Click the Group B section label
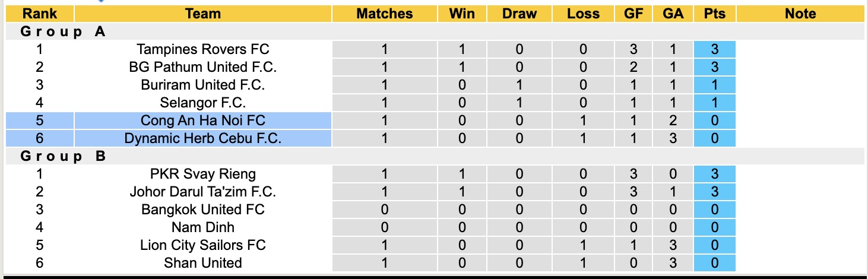 tap(63, 157)
